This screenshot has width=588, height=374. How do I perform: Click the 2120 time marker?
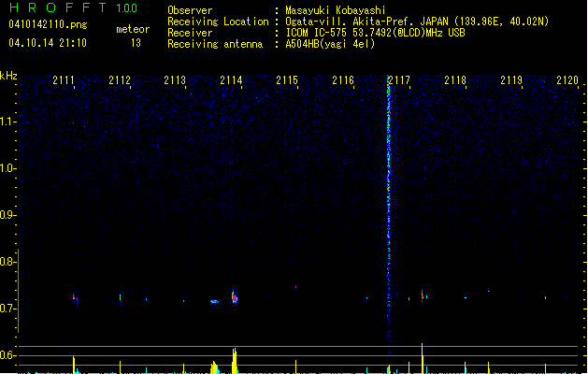pos(567,80)
